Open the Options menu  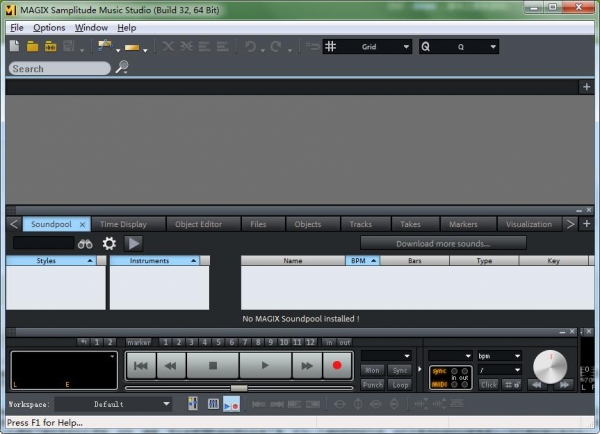(x=49, y=28)
